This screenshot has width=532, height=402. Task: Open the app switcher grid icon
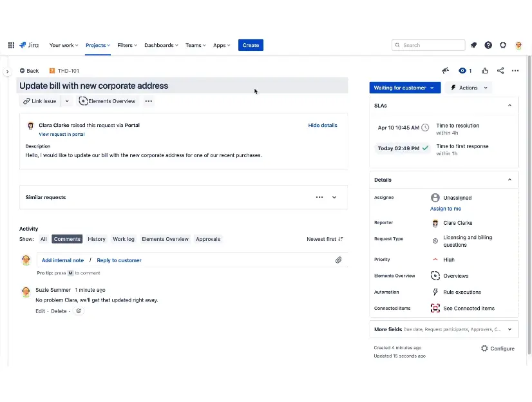point(11,45)
